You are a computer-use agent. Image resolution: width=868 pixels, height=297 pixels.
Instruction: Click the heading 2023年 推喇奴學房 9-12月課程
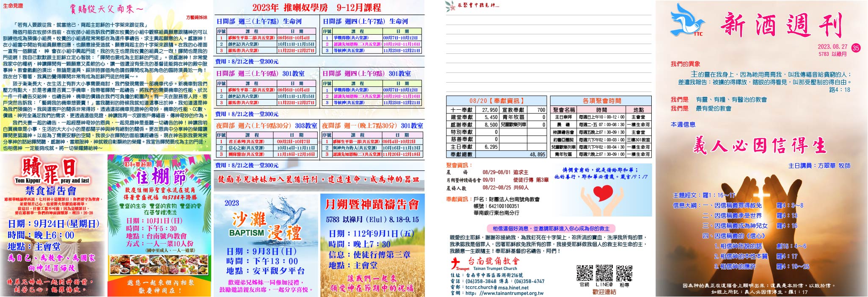click(x=317, y=8)
